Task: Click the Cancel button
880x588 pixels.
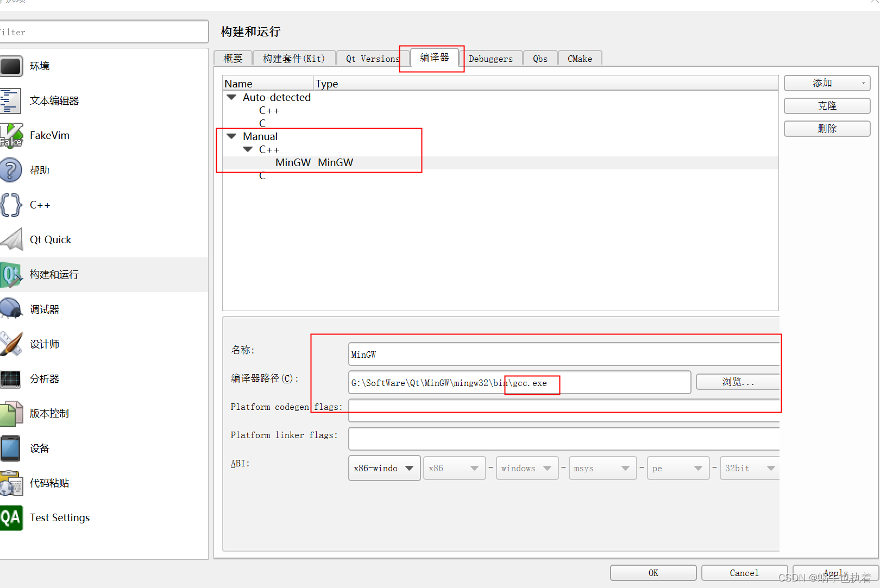Action: (744, 573)
